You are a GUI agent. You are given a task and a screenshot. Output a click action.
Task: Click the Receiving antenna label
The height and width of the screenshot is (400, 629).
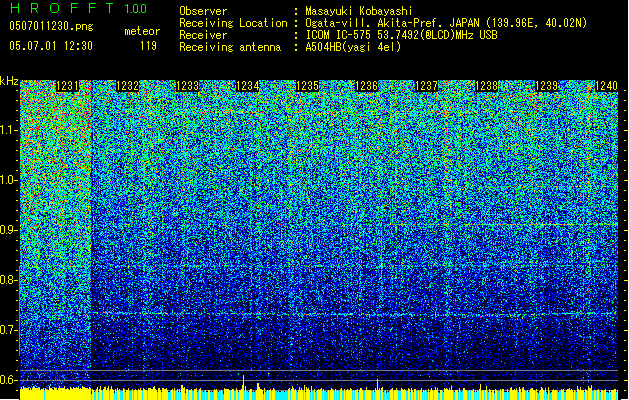[230, 47]
